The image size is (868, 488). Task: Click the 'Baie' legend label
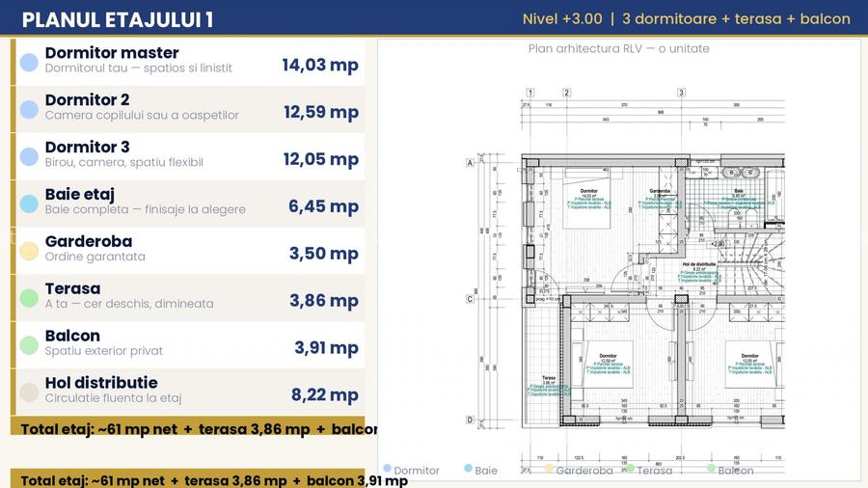coord(485,471)
